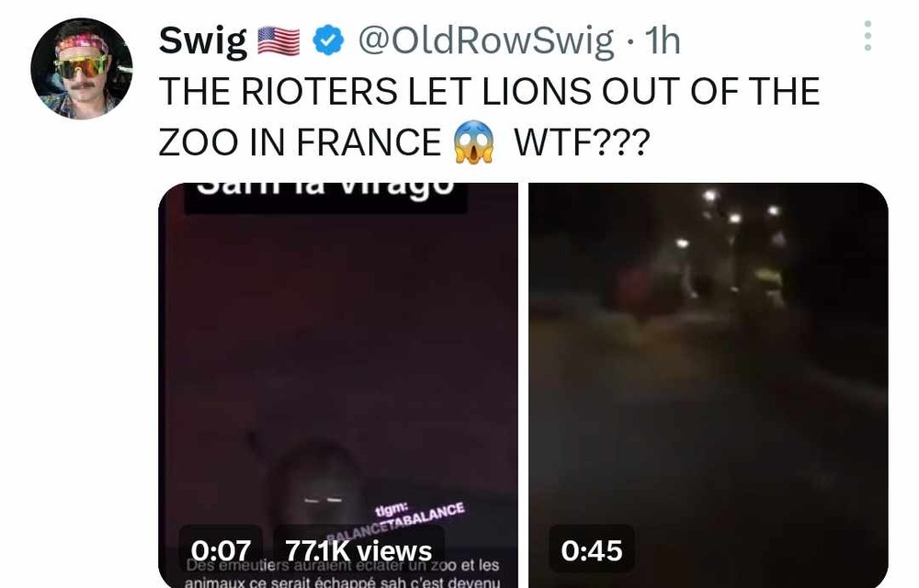
Task: Click the WTF??? text in the tweet
Action: (x=582, y=142)
